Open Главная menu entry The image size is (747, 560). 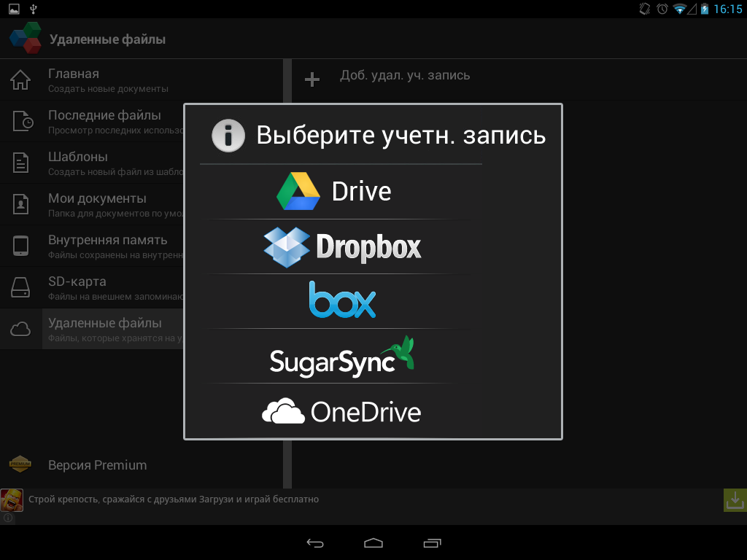(x=142, y=80)
